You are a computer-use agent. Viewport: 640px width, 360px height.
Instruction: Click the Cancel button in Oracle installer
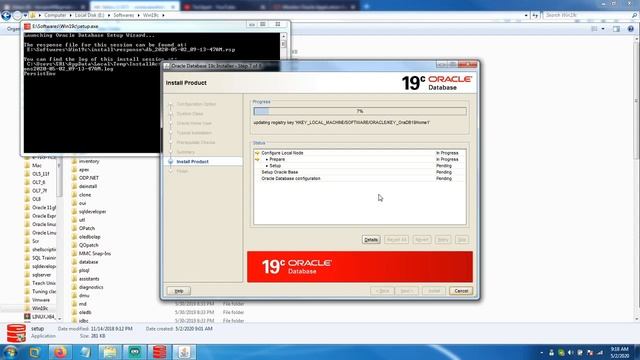click(461, 291)
